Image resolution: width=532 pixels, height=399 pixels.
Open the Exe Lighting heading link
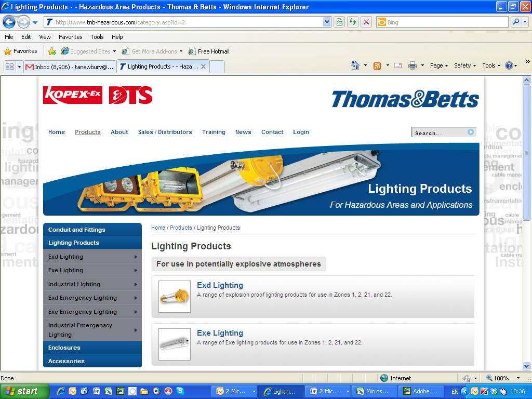[220, 333]
